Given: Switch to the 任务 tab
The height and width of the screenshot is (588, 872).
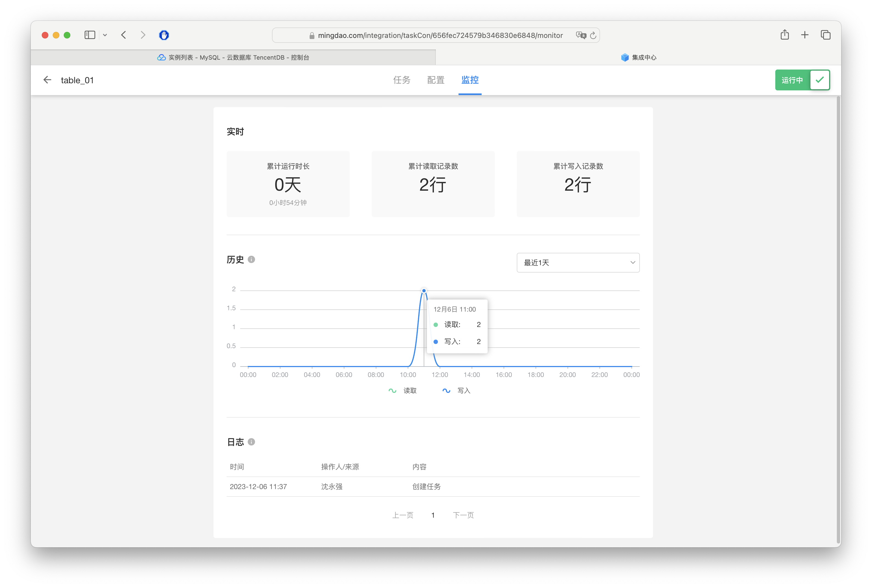Looking at the screenshot, I should 401,80.
